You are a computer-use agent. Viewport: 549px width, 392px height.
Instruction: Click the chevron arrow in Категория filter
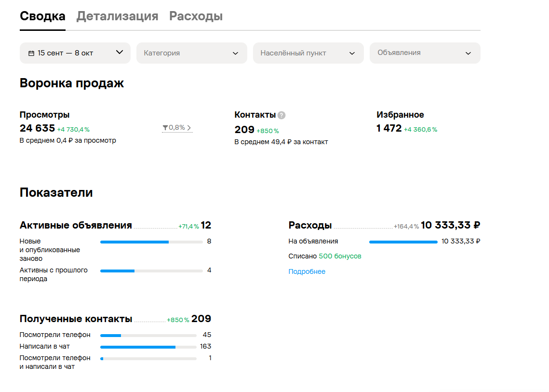coord(235,53)
